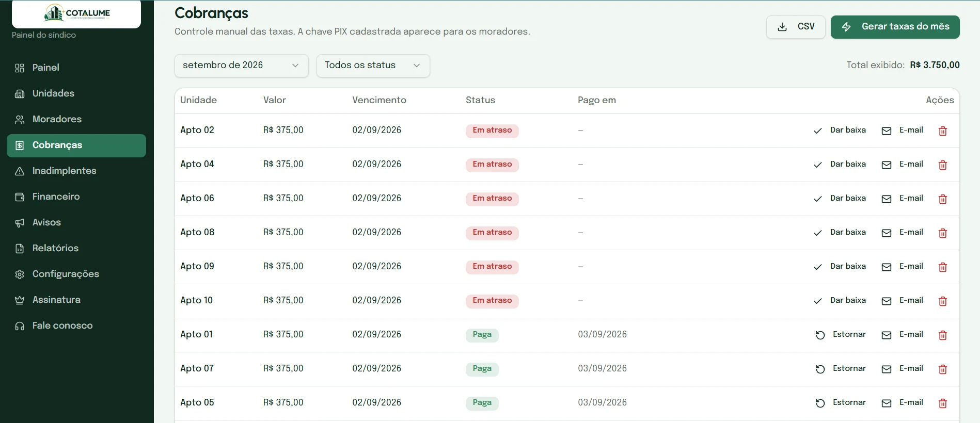Click the 03/09/2026 paid date for Apto 07
Viewport: 980px width, 423px height.
pyautogui.click(x=602, y=368)
